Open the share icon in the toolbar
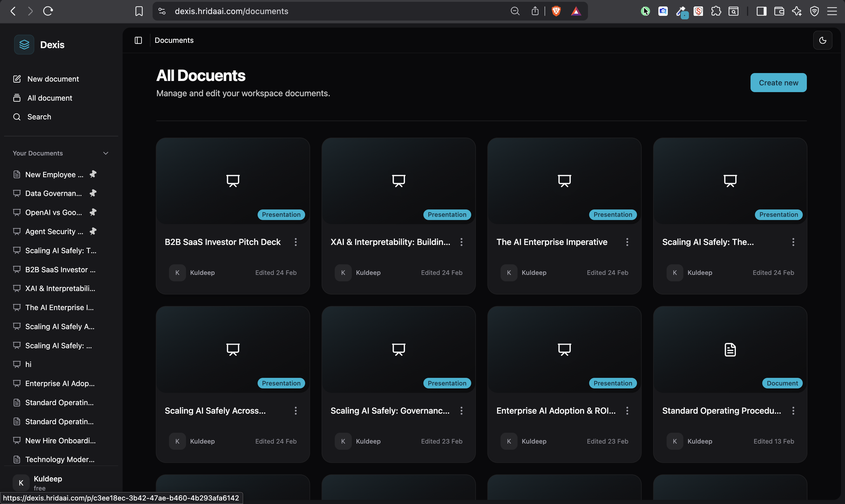Viewport: 845px width, 504px height. pos(535,11)
